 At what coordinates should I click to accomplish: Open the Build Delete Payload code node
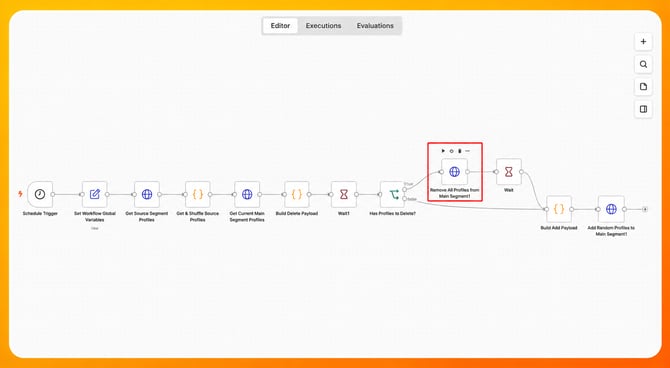297,194
